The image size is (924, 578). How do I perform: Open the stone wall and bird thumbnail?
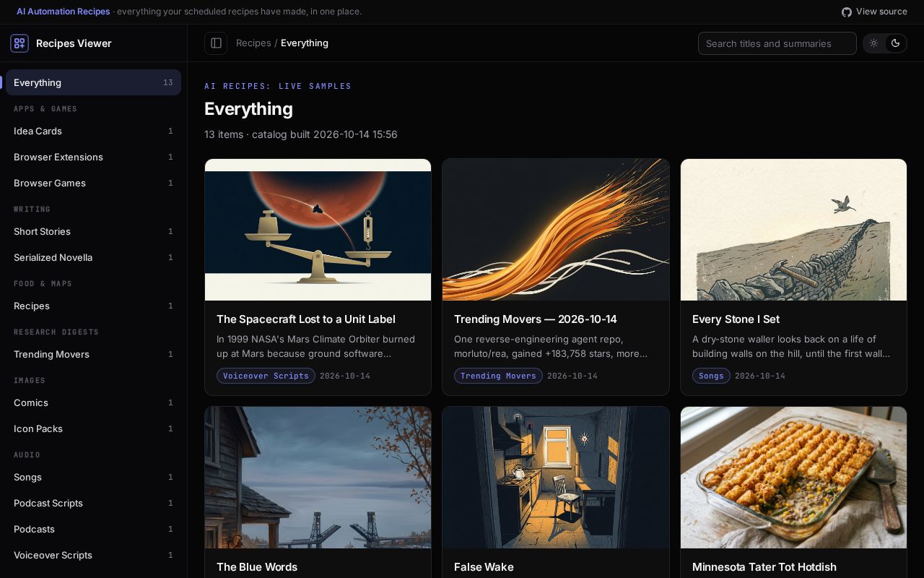793,230
